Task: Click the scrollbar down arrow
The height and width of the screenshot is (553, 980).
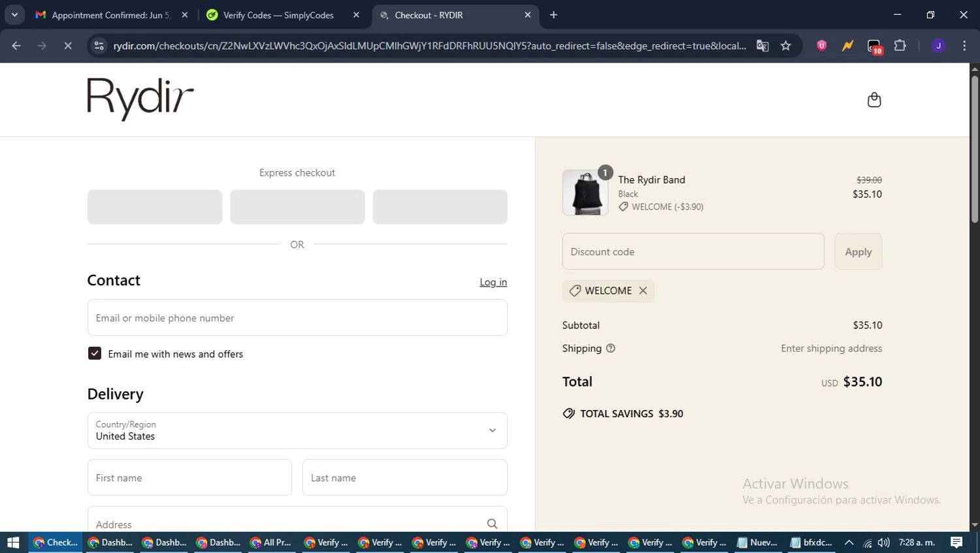Action: pyautogui.click(x=975, y=525)
